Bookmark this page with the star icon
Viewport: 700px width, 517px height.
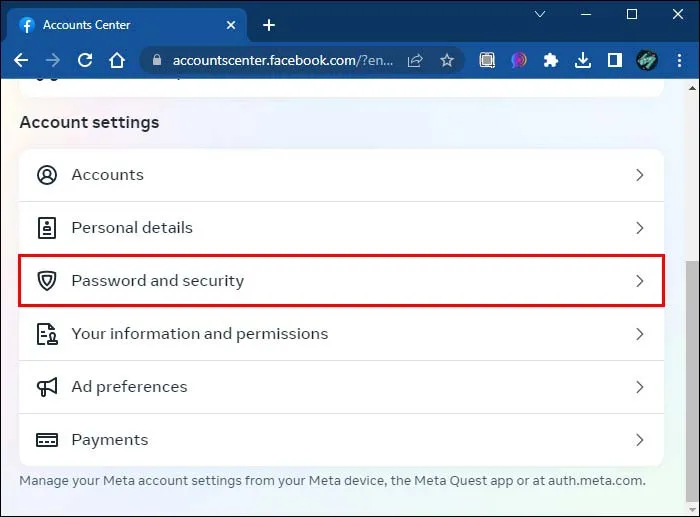(447, 60)
